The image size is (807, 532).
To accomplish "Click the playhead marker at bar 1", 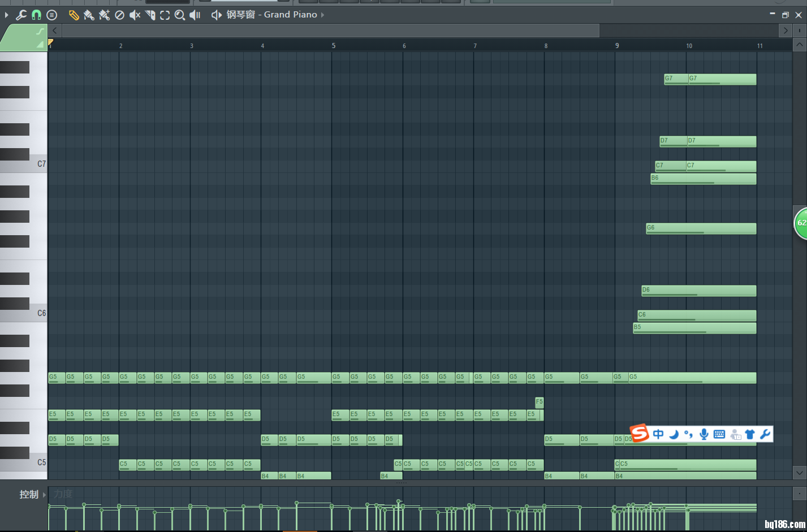I will tap(50, 42).
